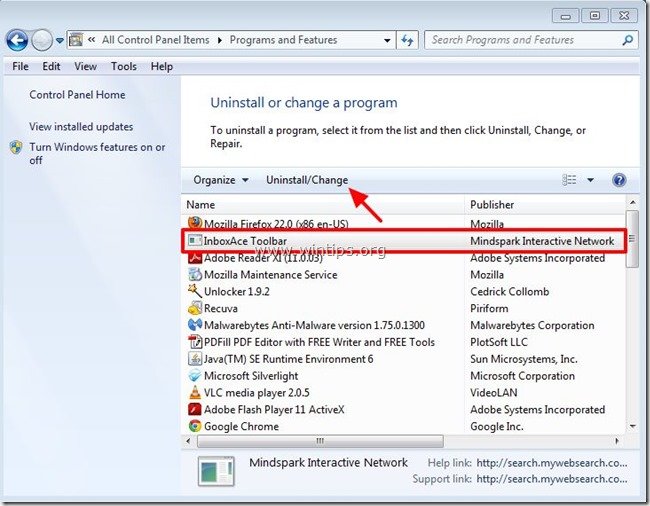
Task: Open Turn Windows features on or off
Action: (97, 153)
